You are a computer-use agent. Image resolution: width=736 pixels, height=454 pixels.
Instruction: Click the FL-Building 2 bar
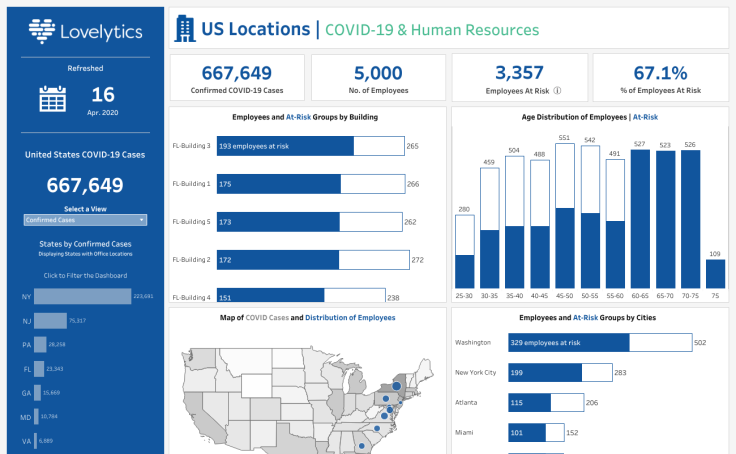[x=277, y=260]
